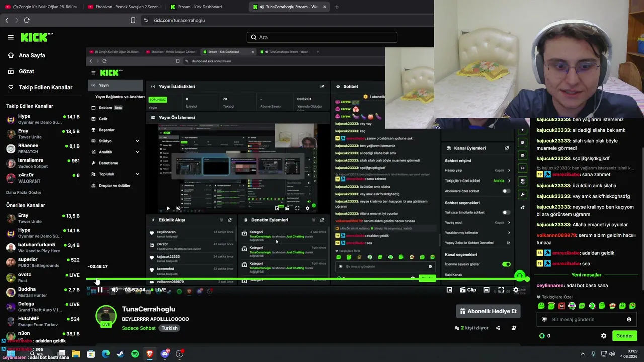Click the KICK logo in the header
This screenshot has width=644, height=362.
click(x=37, y=37)
